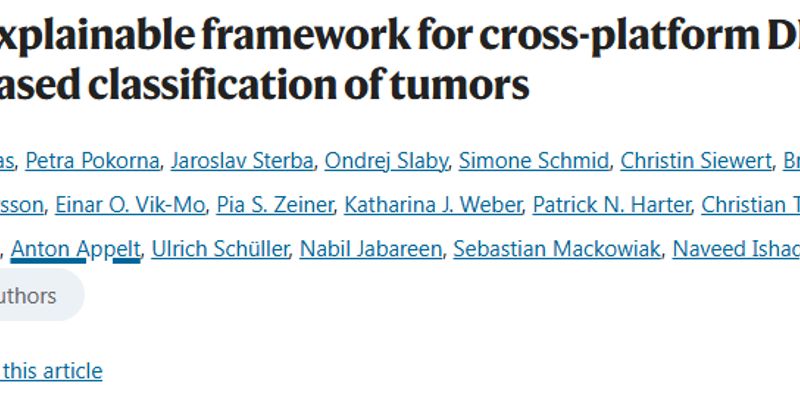
Task: View Nabil Jabareen author info
Action: click(371, 249)
